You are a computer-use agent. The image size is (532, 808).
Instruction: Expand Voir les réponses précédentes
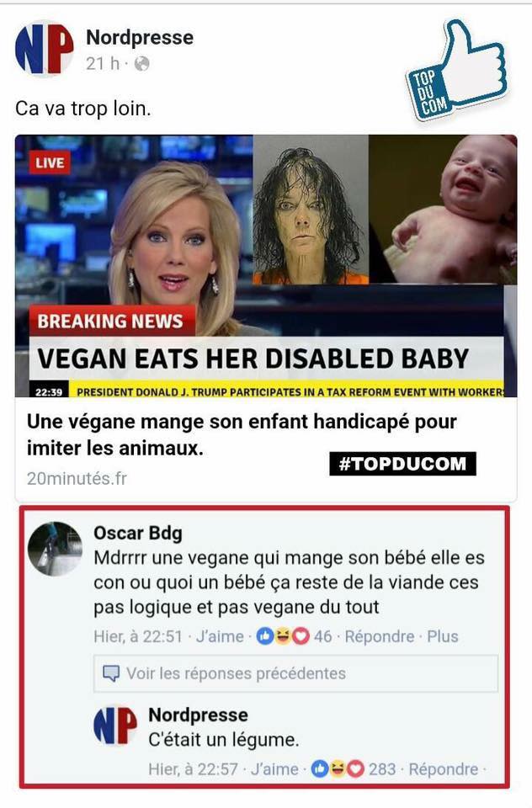point(296,673)
